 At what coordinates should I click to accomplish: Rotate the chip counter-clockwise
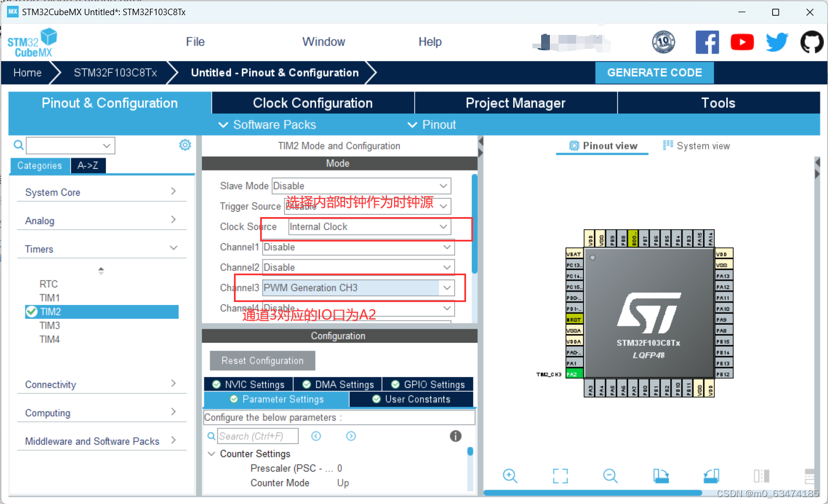pos(711,475)
